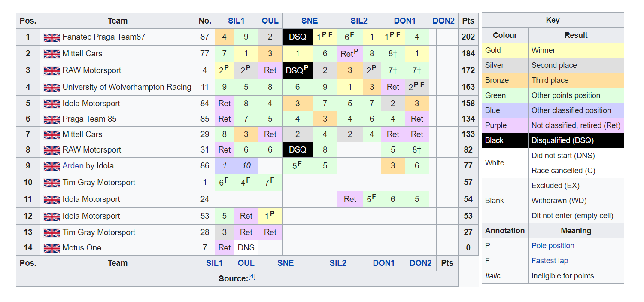Image resolution: width=644 pixels, height=302 pixels.
Task: Select the flag icon beside Praga Team 85
Action: point(52,119)
